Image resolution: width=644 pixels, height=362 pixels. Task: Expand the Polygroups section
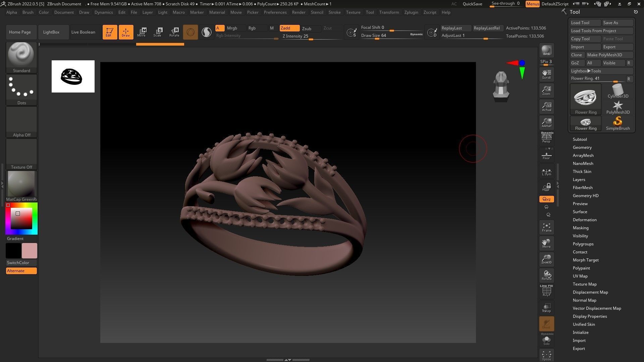point(583,244)
